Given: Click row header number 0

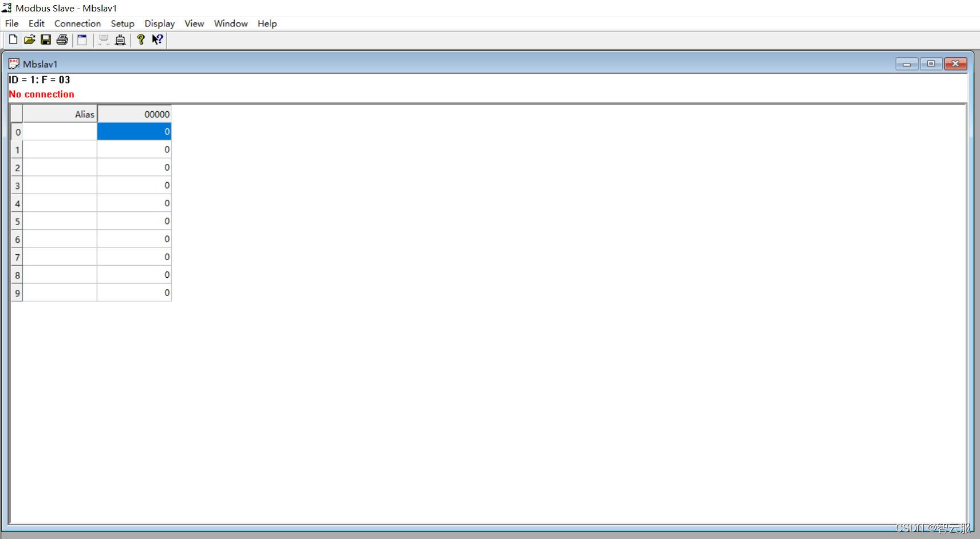Looking at the screenshot, I should (17, 132).
